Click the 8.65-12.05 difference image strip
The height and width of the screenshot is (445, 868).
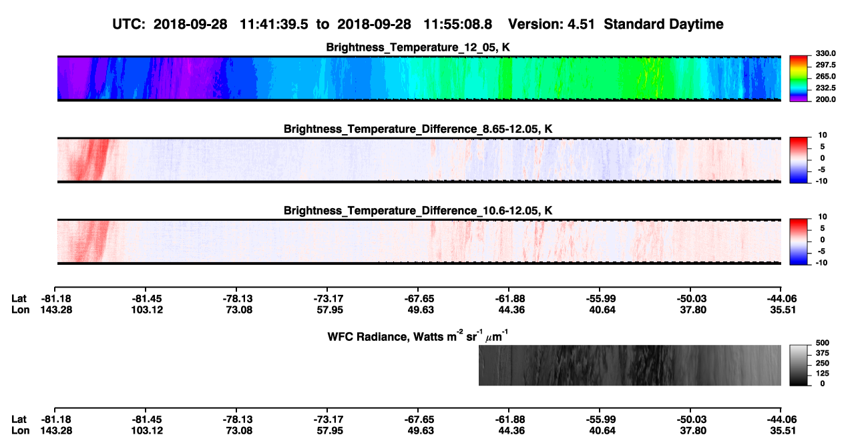(x=419, y=160)
